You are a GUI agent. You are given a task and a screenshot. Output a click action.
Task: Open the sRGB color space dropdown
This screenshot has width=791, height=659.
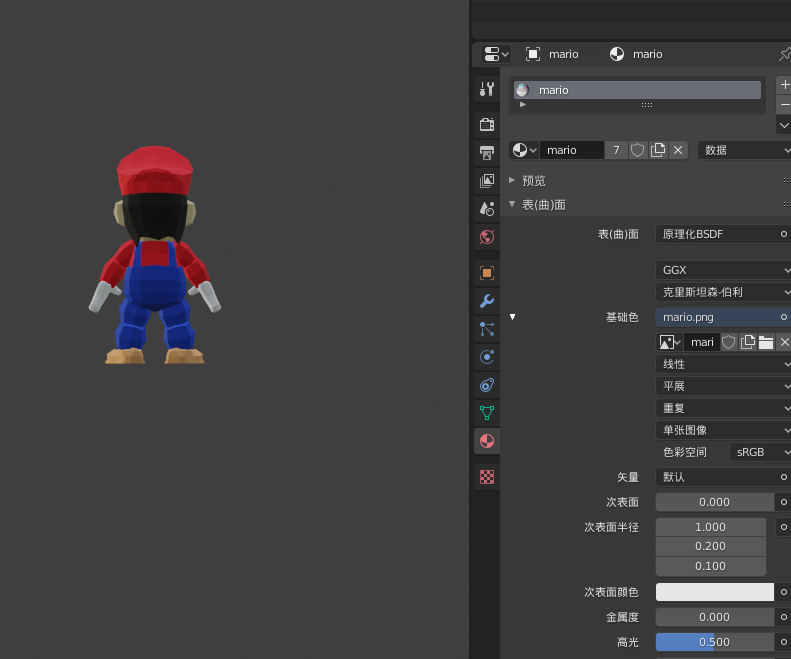point(760,452)
